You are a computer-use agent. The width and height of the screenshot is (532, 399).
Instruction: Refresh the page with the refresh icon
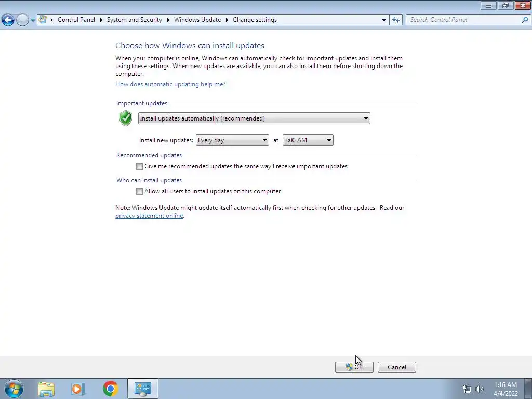(x=396, y=20)
